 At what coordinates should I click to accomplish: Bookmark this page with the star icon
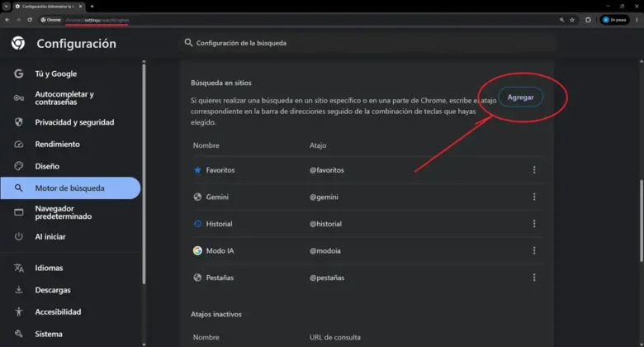point(572,20)
